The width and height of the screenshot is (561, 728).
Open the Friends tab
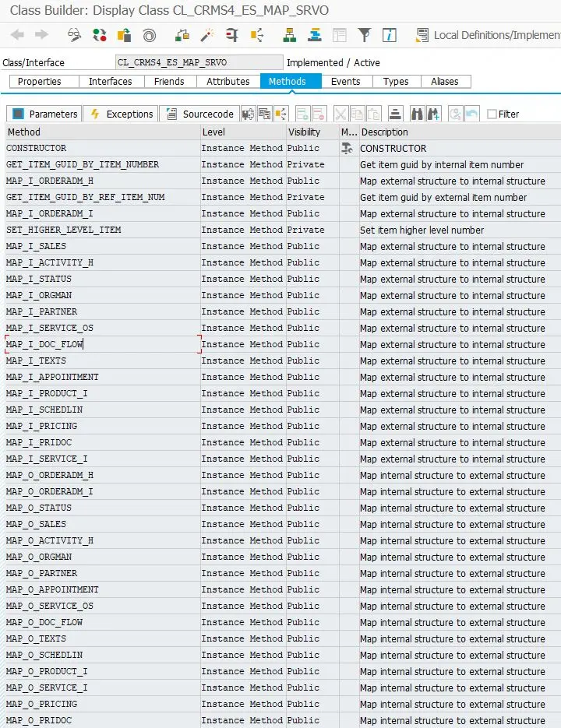click(x=169, y=81)
